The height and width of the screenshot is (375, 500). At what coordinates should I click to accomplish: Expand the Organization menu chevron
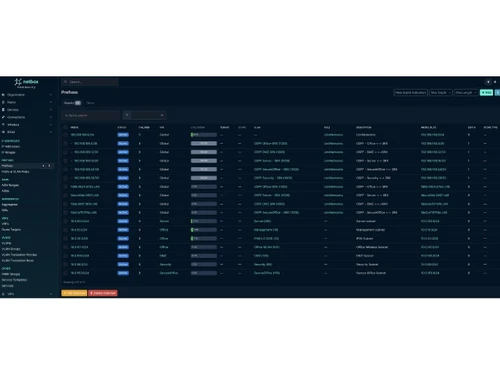[51, 95]
